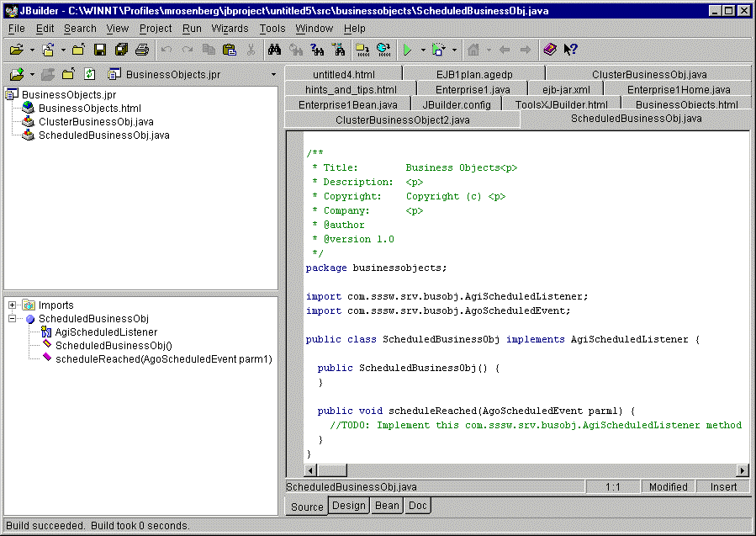Click the Insert mode status bar indicator
This screenshot has height=536, width=756.
pyautogui.click(x=723, y=487)
